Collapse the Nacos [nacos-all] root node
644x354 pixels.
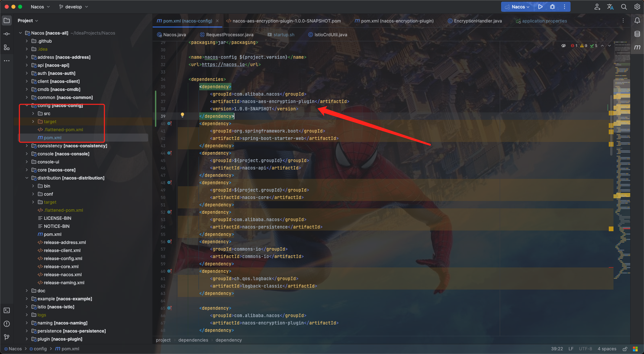(x=20, y=33)
